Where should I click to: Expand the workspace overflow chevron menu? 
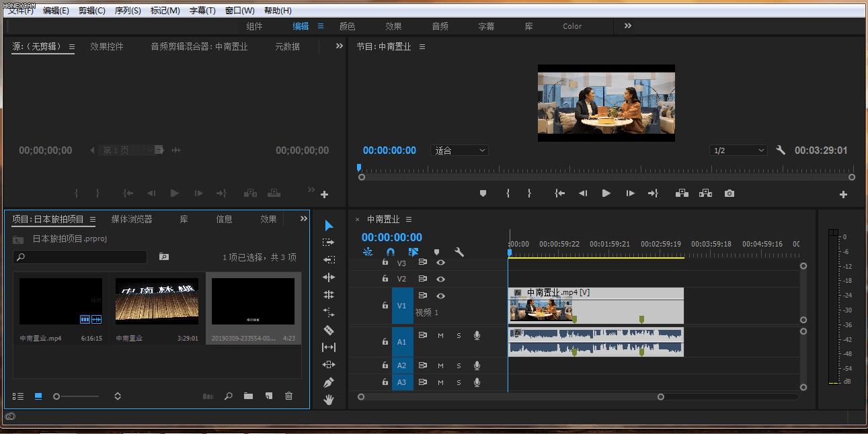pyautogui.click(x=628, y=26)
